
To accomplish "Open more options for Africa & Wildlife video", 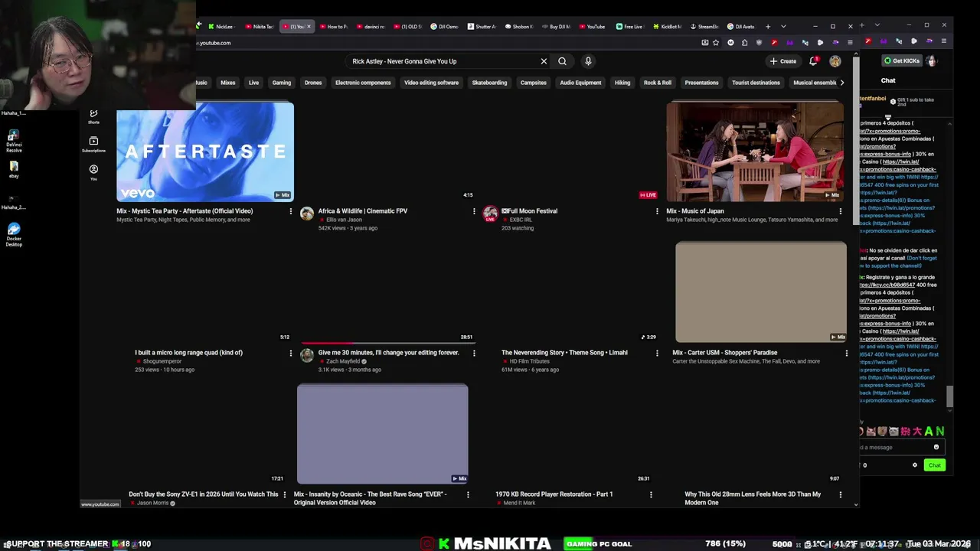I will [x=474, y=211].
